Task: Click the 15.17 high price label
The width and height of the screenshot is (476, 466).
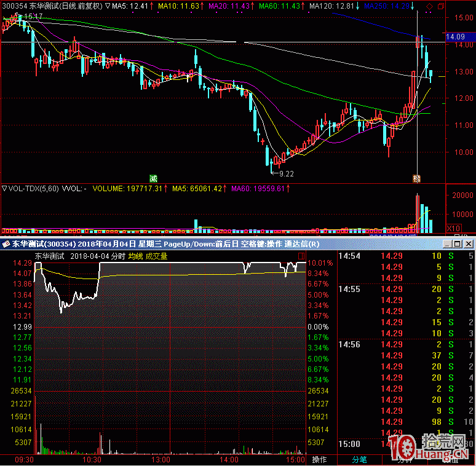Action: 33,16
